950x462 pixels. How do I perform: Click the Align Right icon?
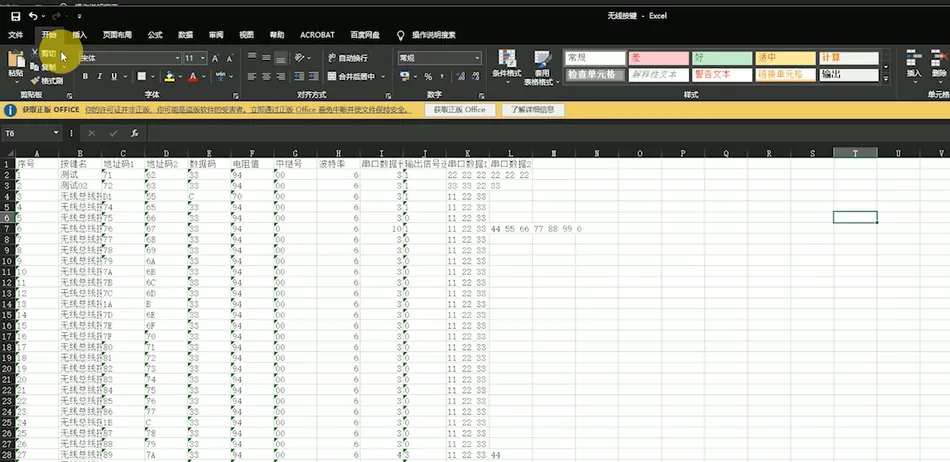pyautogui.click(x=280, y=76)
